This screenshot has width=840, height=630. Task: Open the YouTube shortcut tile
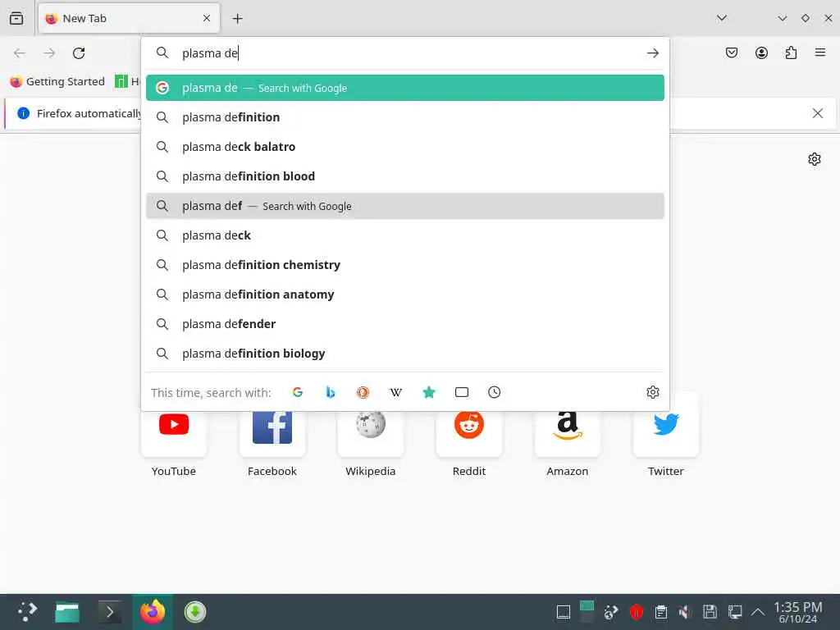click(174, 435)
